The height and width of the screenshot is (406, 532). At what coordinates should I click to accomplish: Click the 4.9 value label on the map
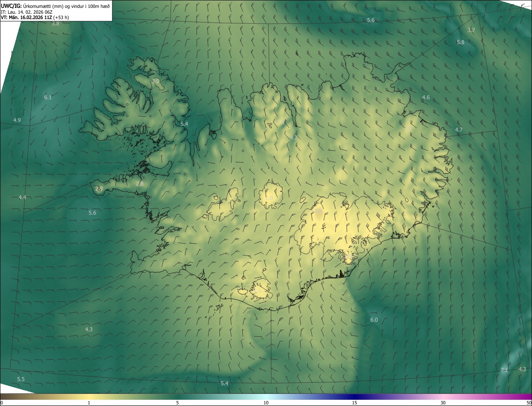click(x=17, y=120)
